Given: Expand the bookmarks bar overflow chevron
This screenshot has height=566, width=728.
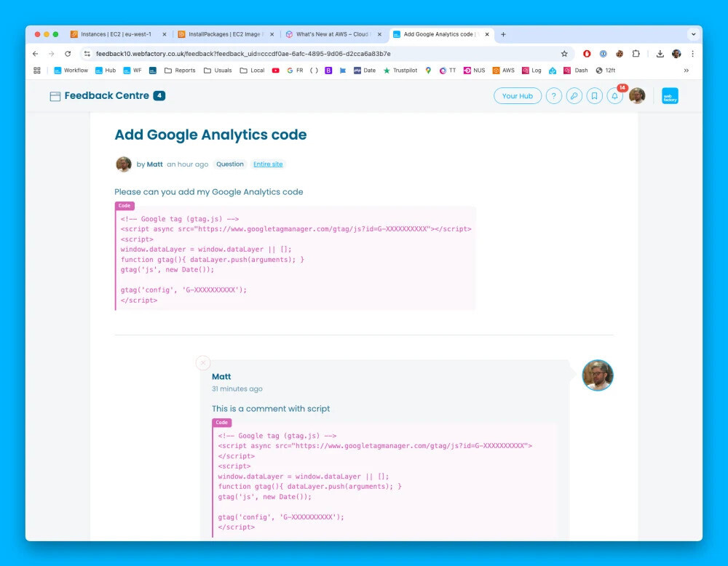Looking at the screenshot, I should click(686, 70).
